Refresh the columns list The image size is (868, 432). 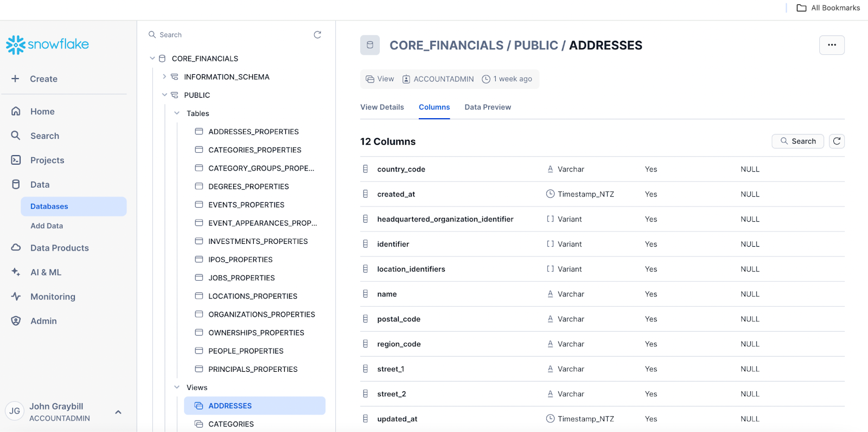837,141
